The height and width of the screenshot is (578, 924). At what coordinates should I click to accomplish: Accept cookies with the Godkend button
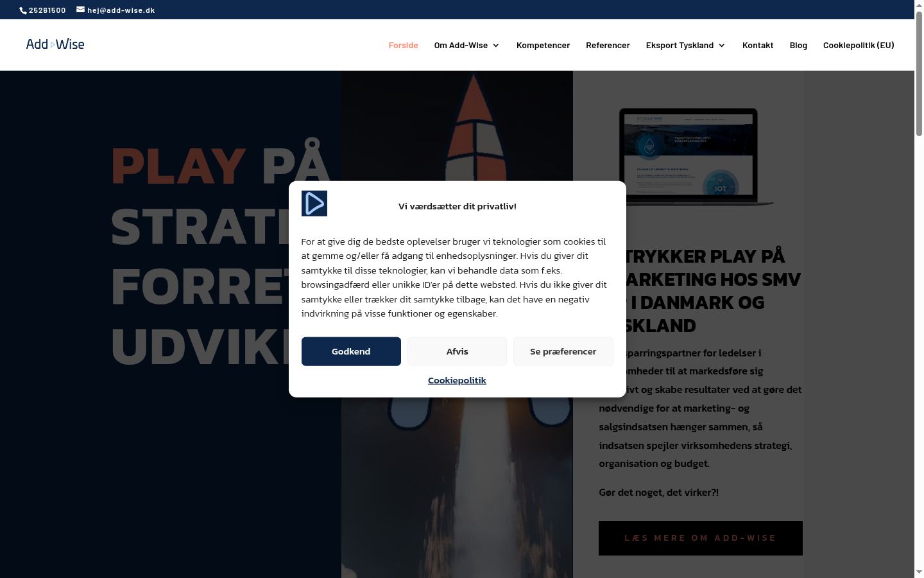(351, 351)
